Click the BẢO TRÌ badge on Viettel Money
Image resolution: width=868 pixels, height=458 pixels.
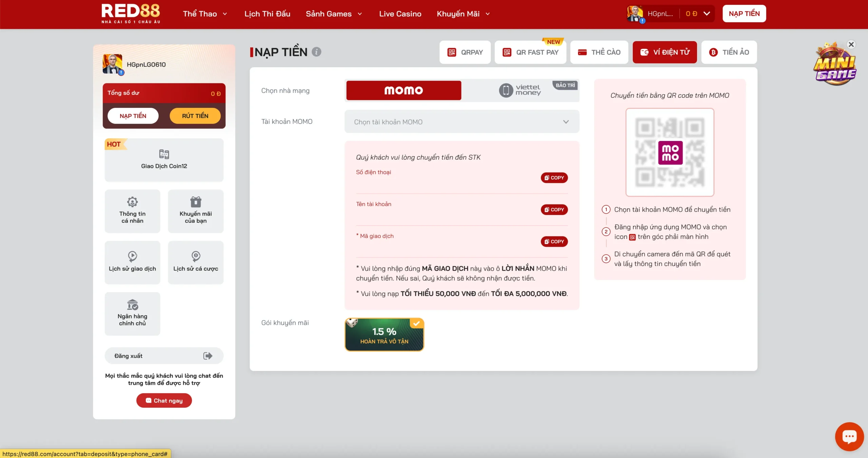click(x=565, y=85)
